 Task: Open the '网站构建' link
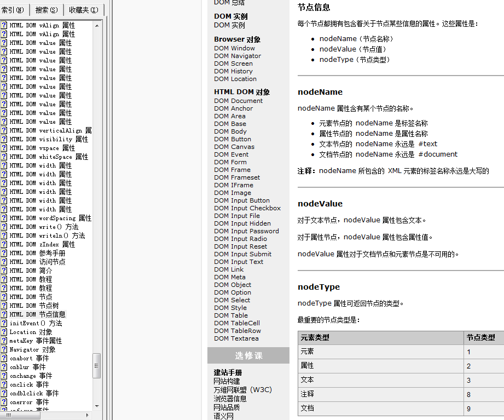(x=227, y=382)
